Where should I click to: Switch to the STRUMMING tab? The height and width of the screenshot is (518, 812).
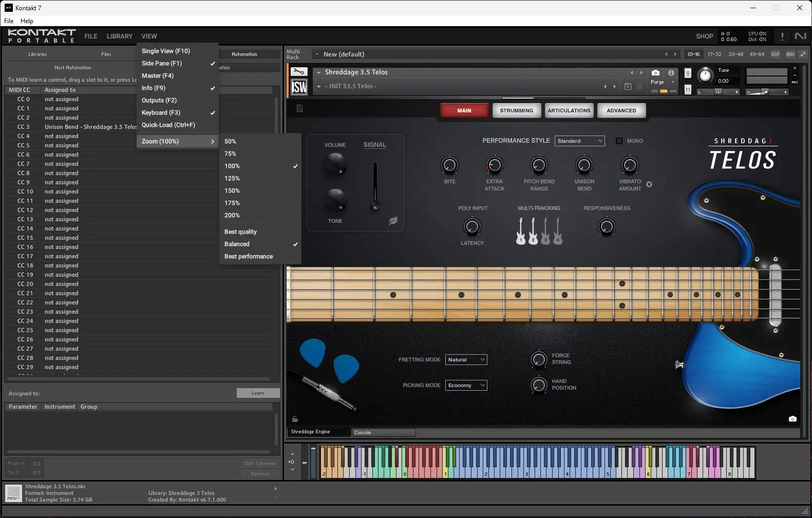516,110
